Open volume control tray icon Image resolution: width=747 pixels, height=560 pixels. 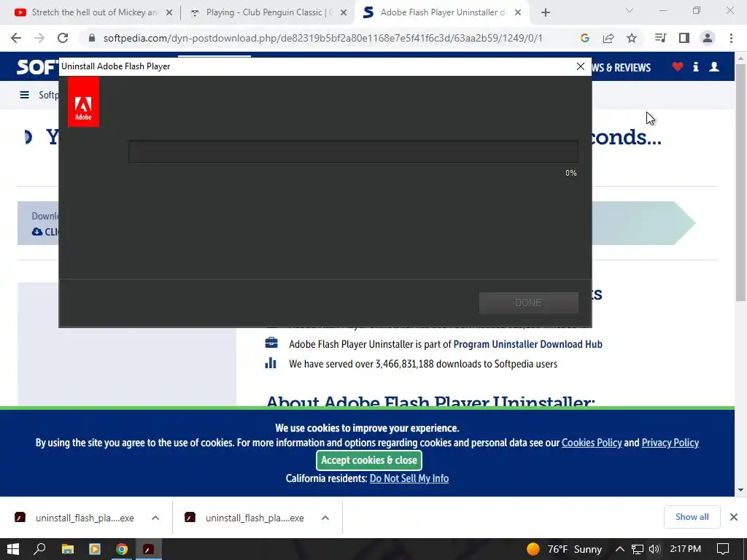click(x=654, y=549)
